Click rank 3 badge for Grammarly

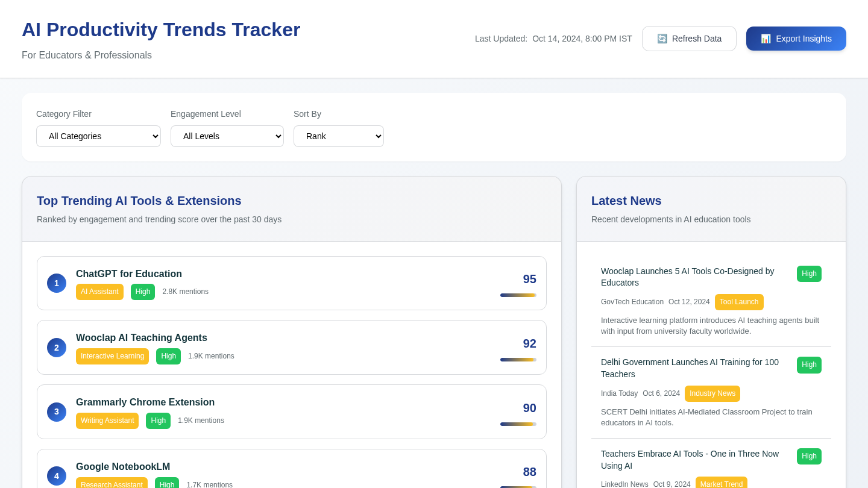click(57, 412)
